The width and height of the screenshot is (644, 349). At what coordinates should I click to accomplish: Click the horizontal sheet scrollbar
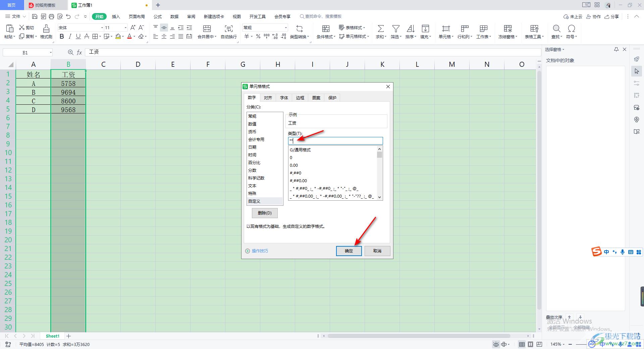click(419, 336)
